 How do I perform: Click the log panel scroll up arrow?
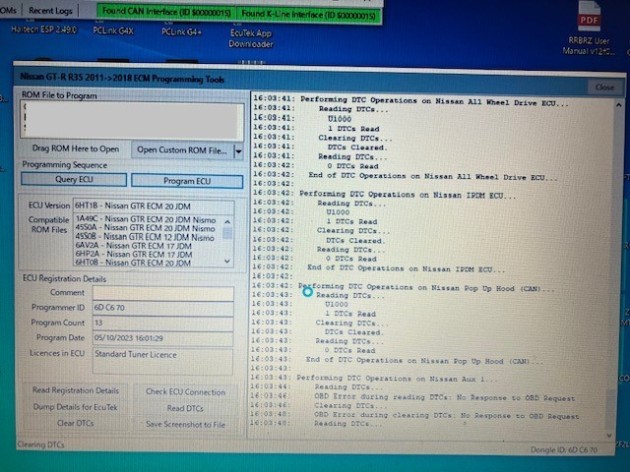618,105
